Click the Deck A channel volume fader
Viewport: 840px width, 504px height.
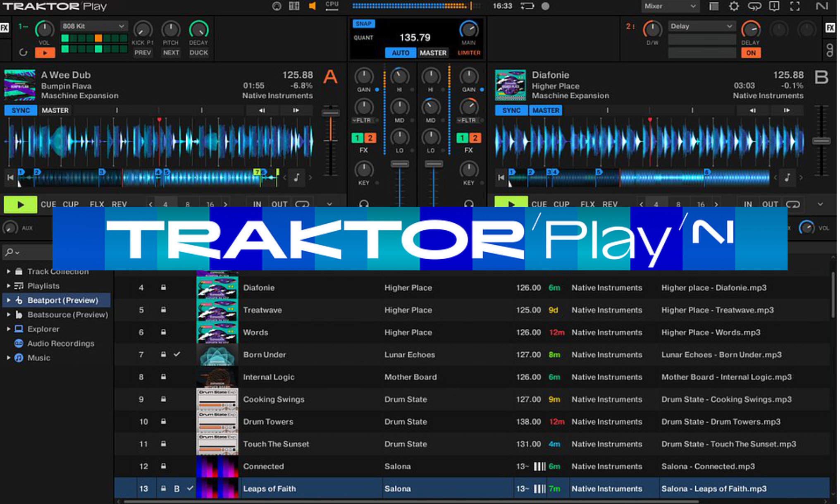(399, 164)
